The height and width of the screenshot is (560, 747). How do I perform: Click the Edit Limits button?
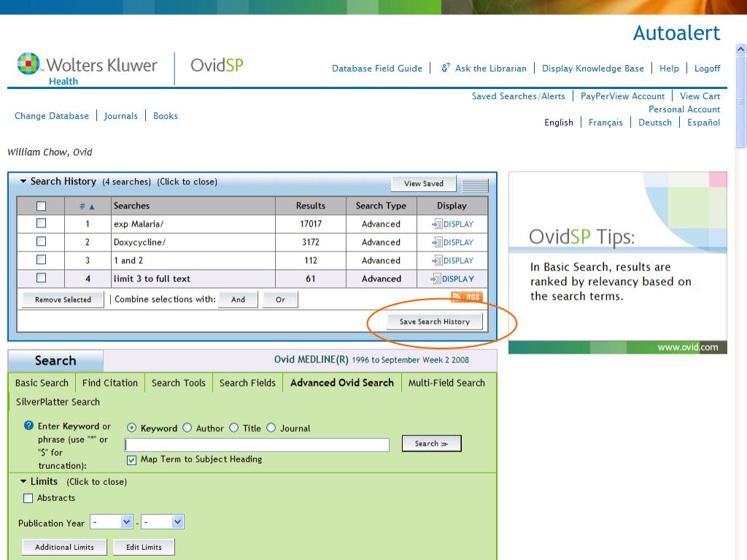[x=144, y=547]
